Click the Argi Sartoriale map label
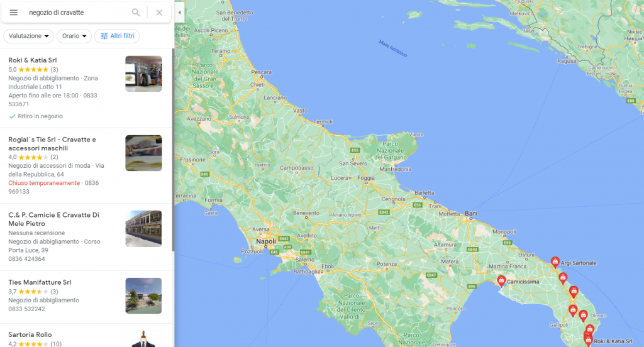The height and width of the screenshot is (347, 644). click(x=579, y=263)
